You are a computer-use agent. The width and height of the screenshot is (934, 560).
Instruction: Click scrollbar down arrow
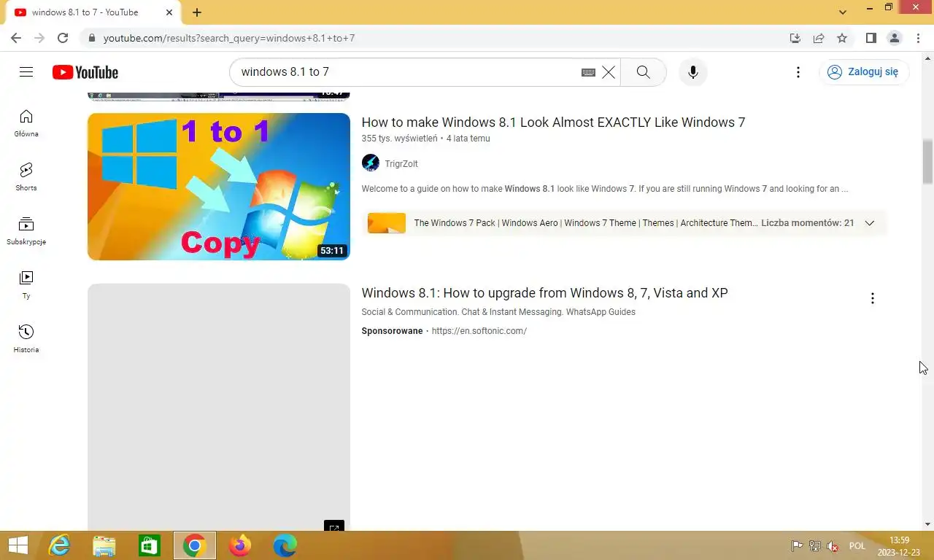[928, 524]
